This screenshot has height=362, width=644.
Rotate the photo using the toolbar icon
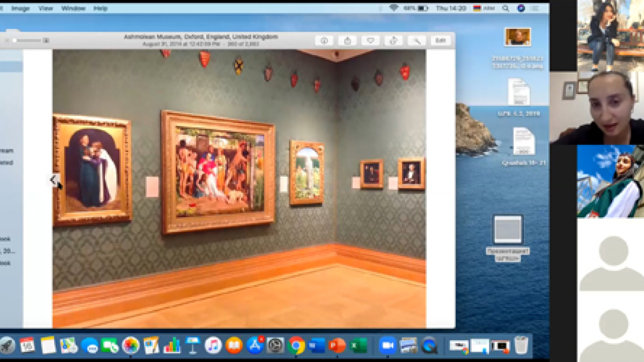[394, 41]
